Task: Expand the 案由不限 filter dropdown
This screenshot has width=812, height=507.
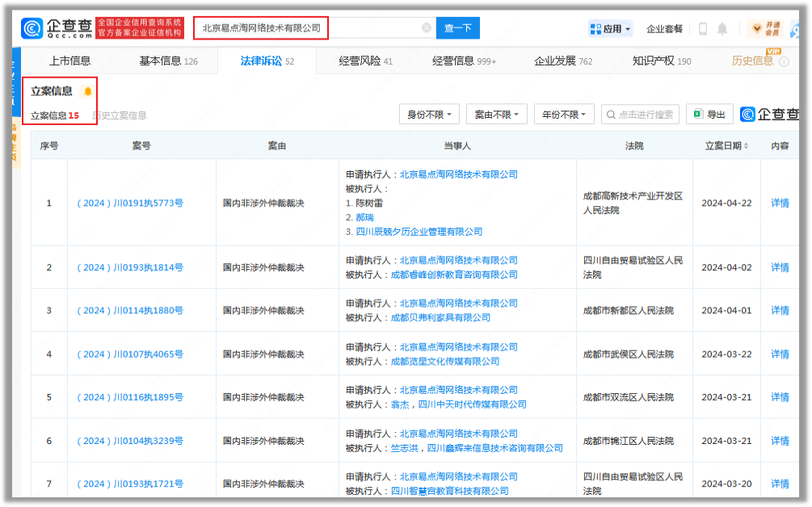Action: click(x=496, y=115)
